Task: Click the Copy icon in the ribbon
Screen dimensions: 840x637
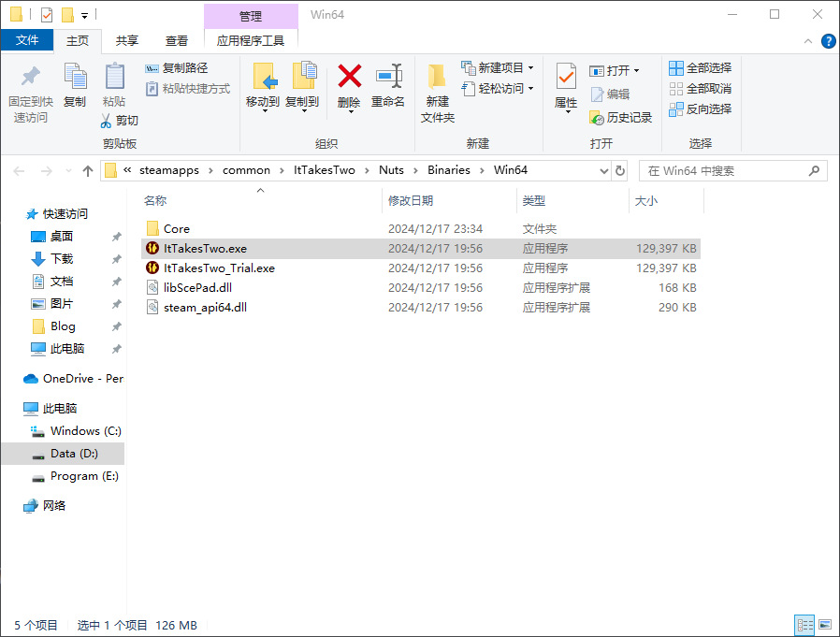Action: click(x=75, y=76)
